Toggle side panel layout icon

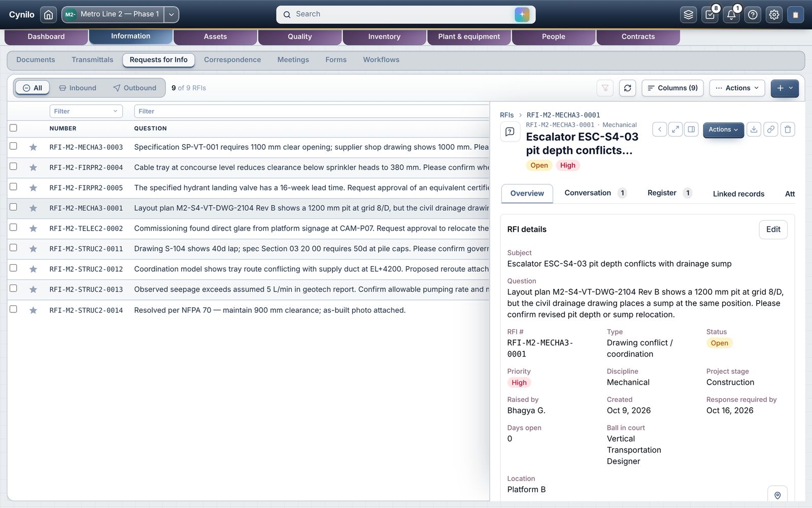691,130
